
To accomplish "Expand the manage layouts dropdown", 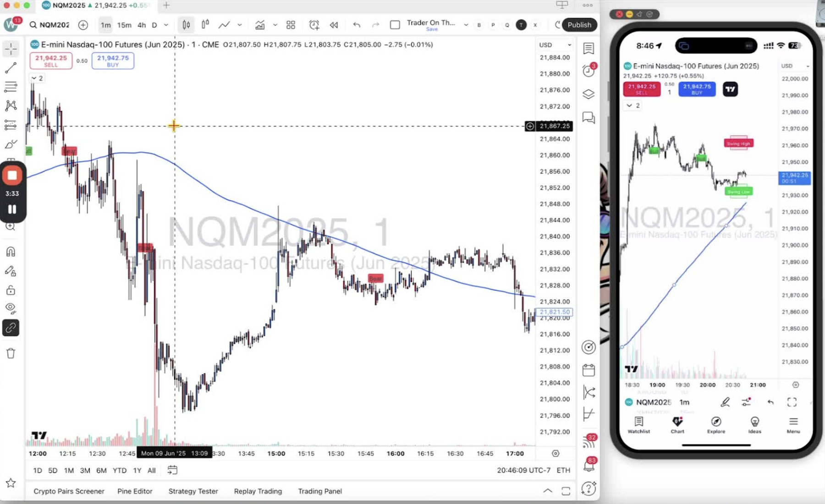I will click(x=466, y=25).
